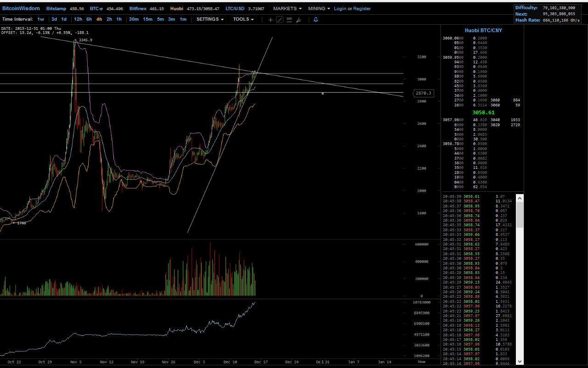Click the trades list scrollbar thumb

520,215
